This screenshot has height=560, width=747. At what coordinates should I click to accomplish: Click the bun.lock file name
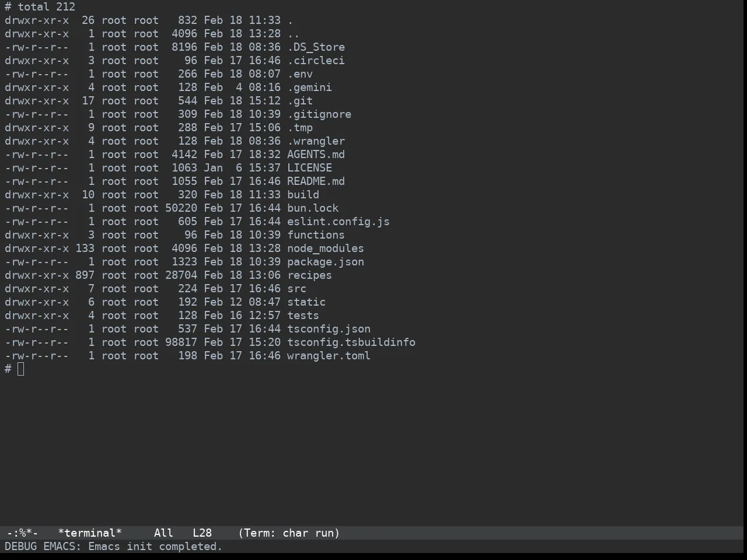313,208
